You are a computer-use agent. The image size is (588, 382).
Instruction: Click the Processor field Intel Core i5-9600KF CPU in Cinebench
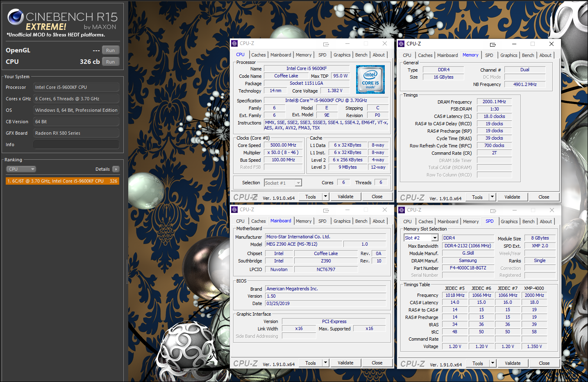click(76, 87)
